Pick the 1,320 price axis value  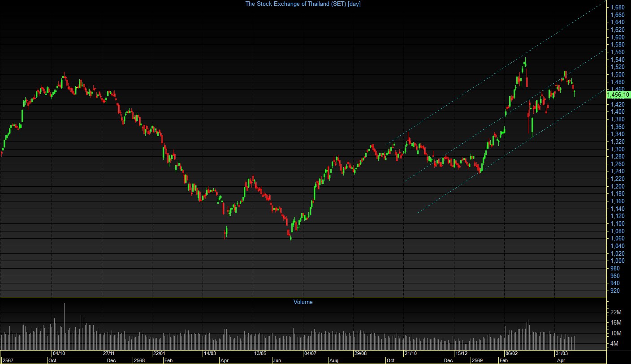click(x=618, y=141)
